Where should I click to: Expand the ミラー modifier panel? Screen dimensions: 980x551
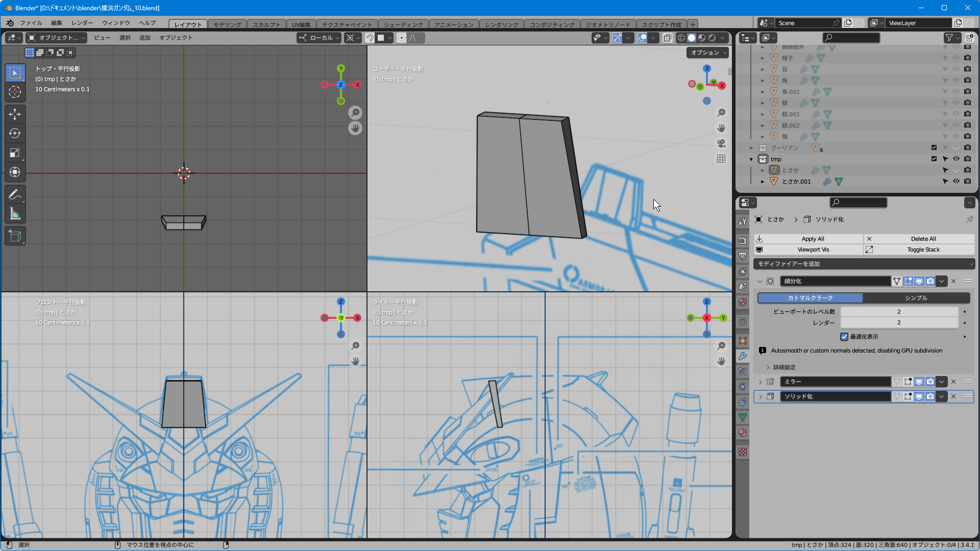coord(760,382)
